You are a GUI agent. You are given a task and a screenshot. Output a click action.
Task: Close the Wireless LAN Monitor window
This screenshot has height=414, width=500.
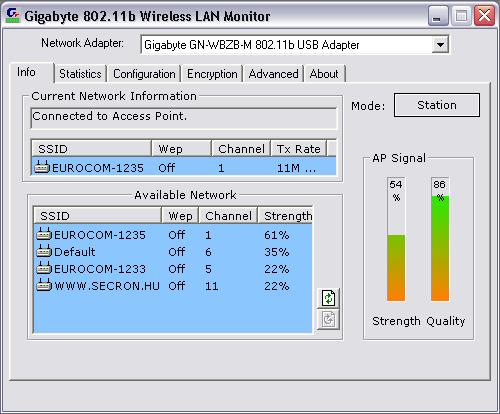coord(484,16)
